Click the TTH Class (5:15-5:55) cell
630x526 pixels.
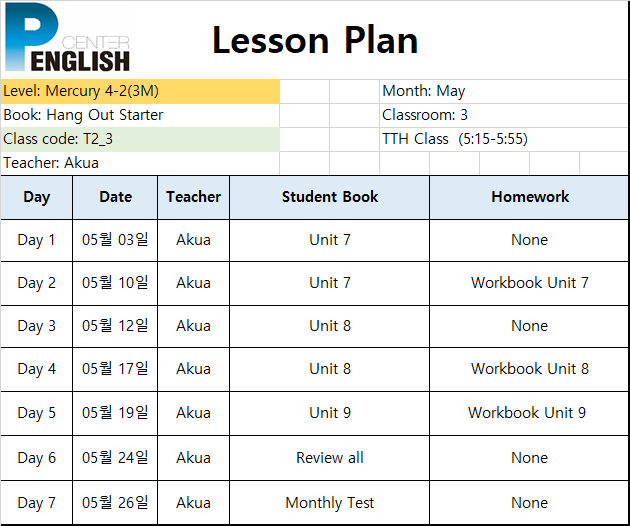(x=504, y=139)
